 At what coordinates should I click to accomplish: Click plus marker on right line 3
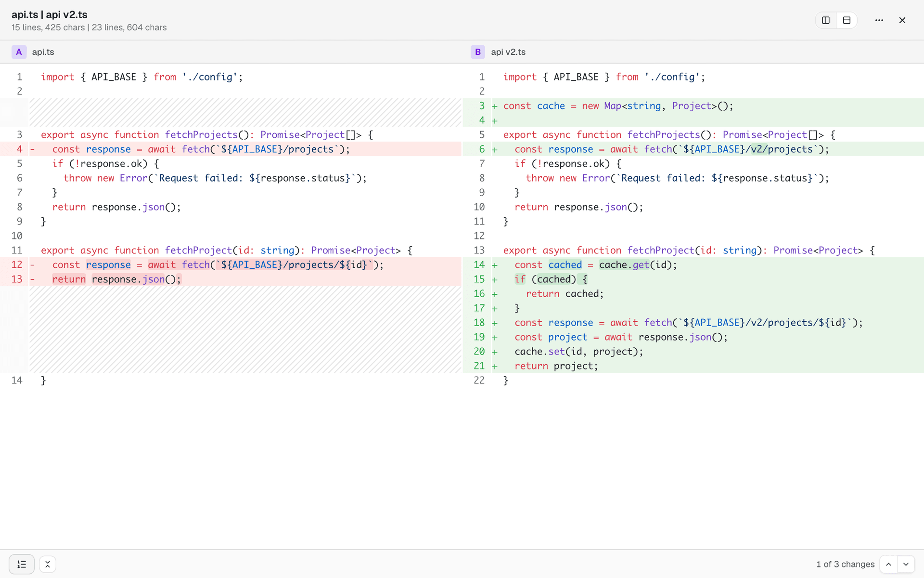[495, 106]
